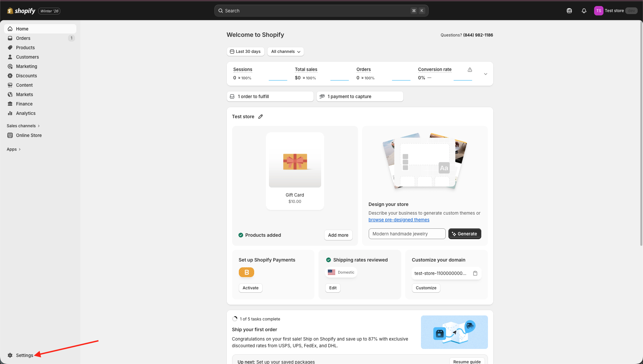Viewport: 643px width, 364px height.
Task: Click the Shopify logo
Action: click(x=21, y=11)
